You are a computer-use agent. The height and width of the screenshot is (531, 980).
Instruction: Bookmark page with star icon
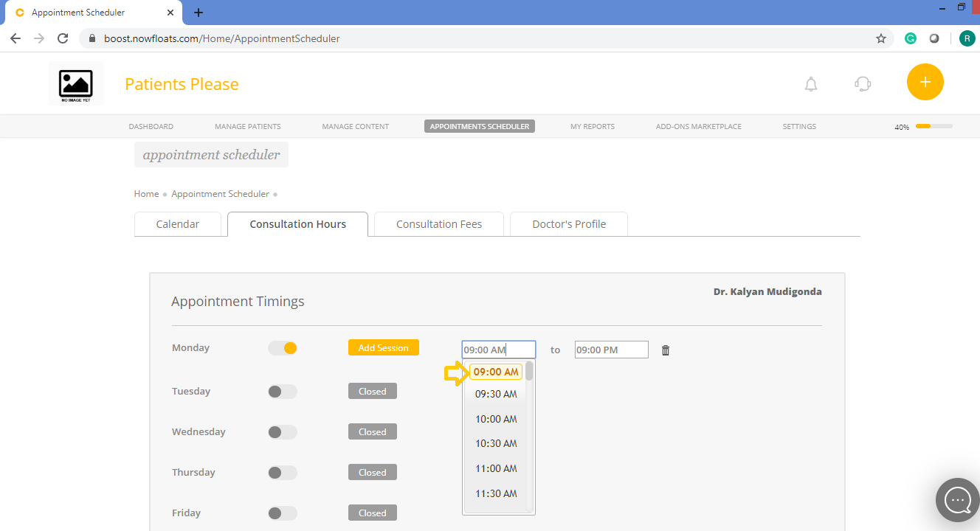(881, 38)
